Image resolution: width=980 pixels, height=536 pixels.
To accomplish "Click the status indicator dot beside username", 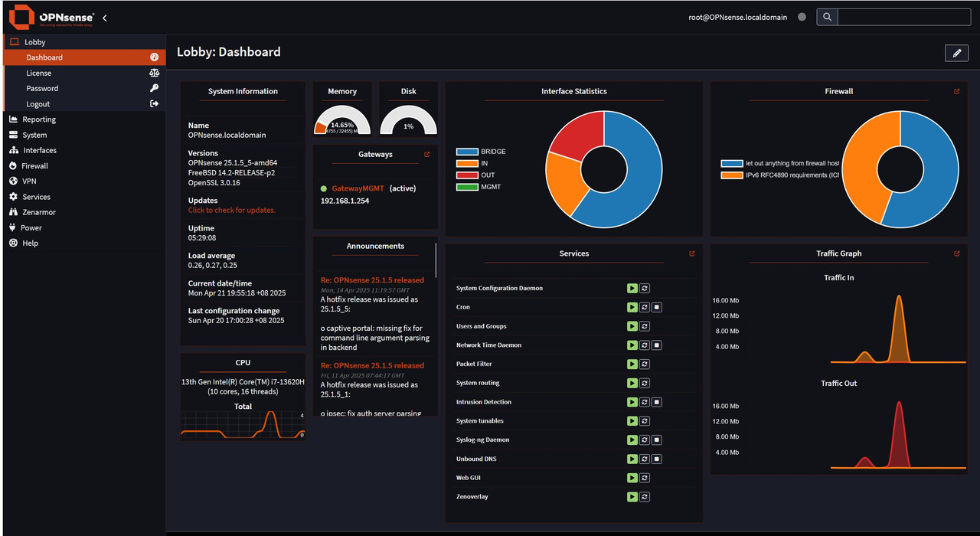I will [802, 17].
